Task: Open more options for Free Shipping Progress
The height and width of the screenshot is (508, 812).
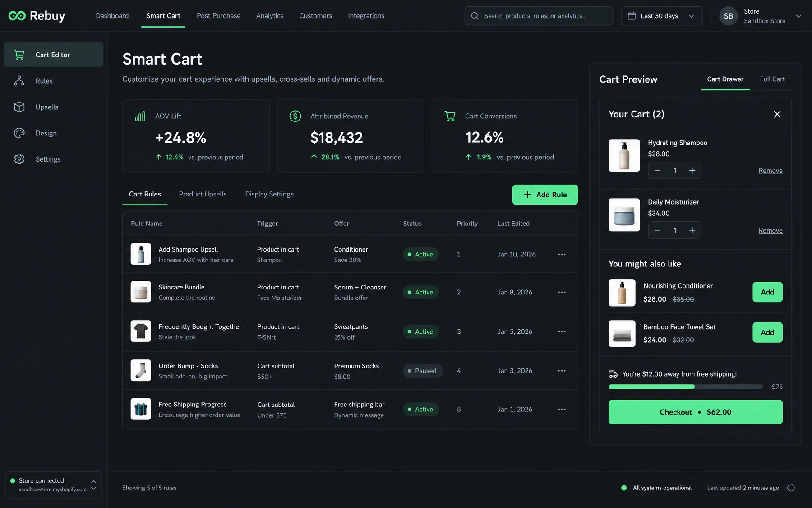Action: click(562, 409)
